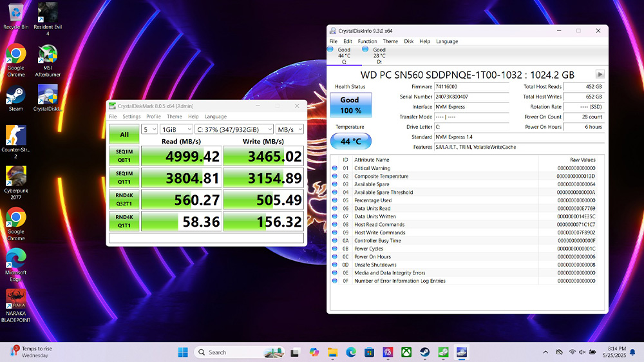Switch to CrystalDiskInfo via its taskbar icon
The height and width of the screenshot is (362, 644).
(x=462, y=352)
